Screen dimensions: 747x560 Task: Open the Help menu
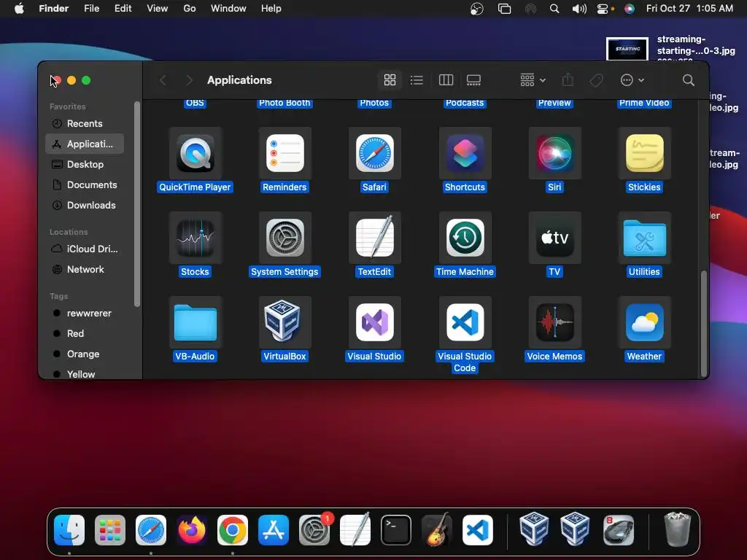coord(271,9)
